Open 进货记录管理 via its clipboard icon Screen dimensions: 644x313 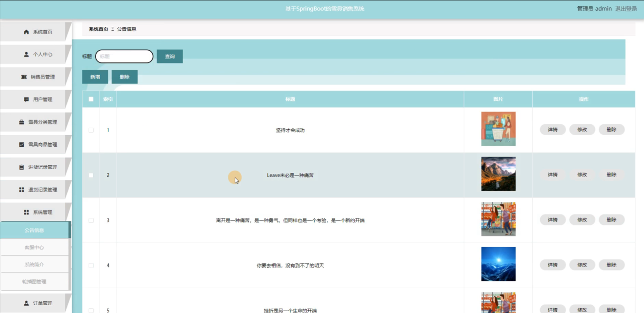(x=21, y=167)
